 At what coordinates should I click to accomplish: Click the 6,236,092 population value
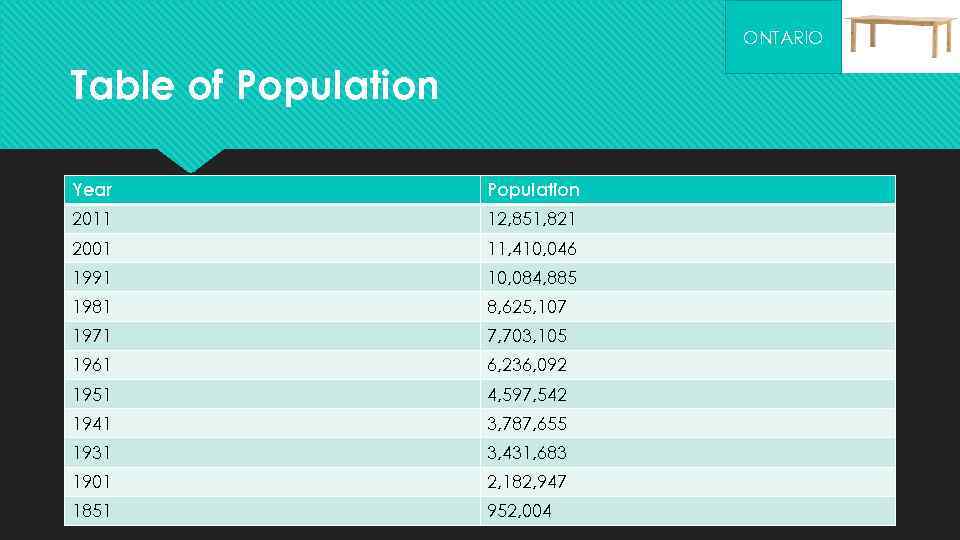(526, 365)
